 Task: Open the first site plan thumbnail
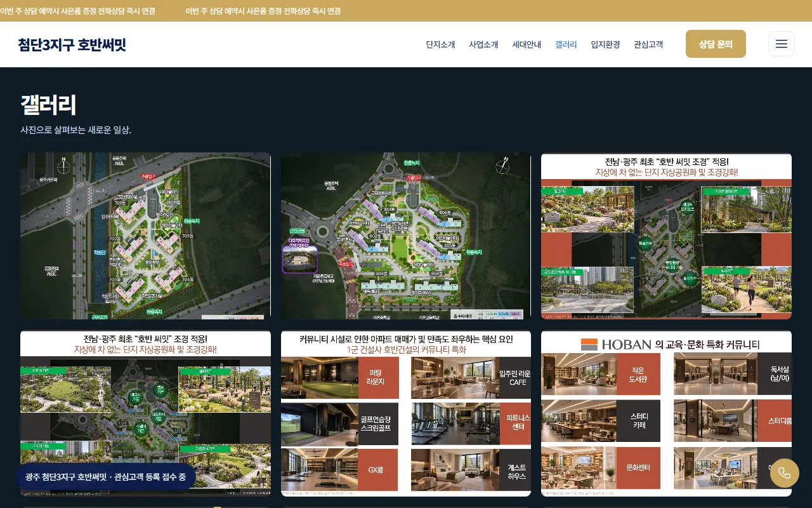click(x=145, y=236)
